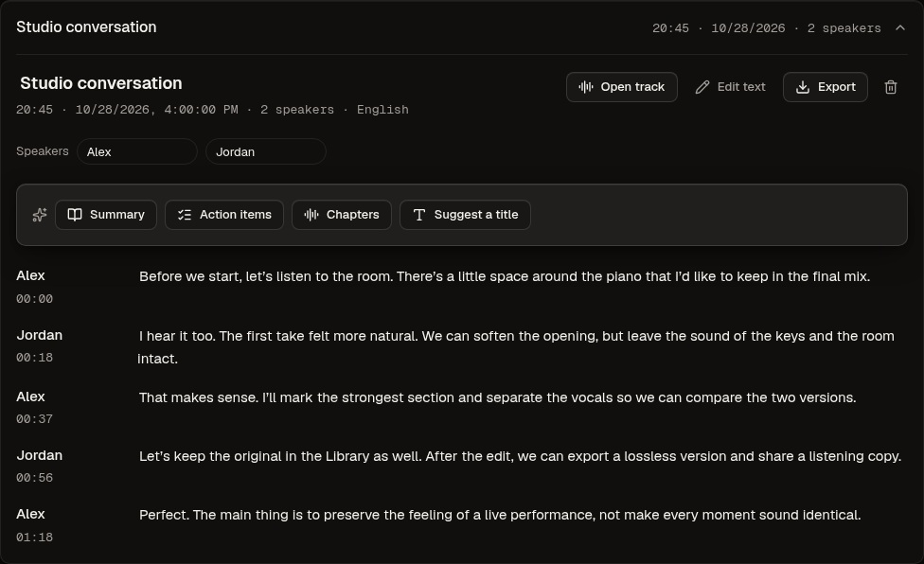Generate Chapters
This screenshot has height=564, width=924.
pos(342,215)
